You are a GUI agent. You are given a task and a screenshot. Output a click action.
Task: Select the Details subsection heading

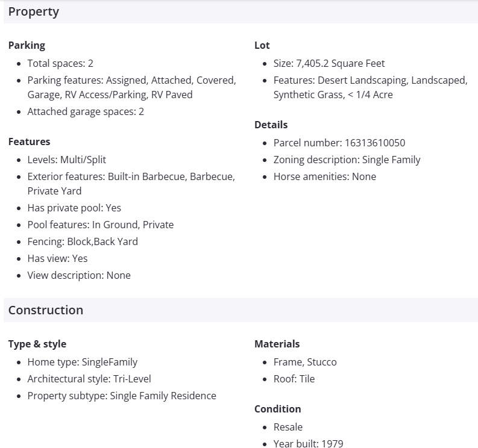tap(271, 125)
